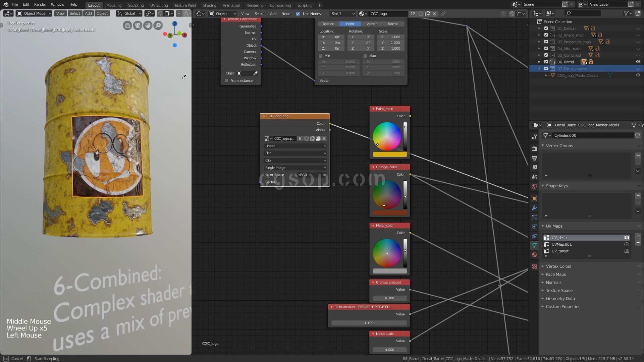The height and width of the screenshot is (362, 644).
Task: Toggle the Use Nodes checkbox
Action: pyautogui.click(x=298, y=14)
